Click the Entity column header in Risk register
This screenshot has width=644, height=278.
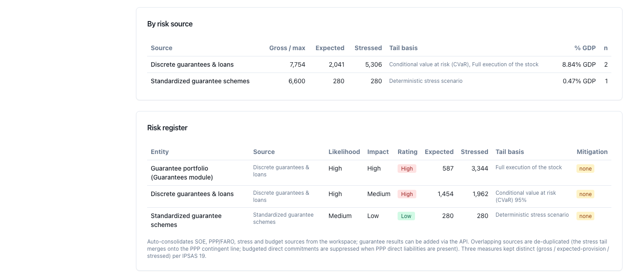(160, 152)
